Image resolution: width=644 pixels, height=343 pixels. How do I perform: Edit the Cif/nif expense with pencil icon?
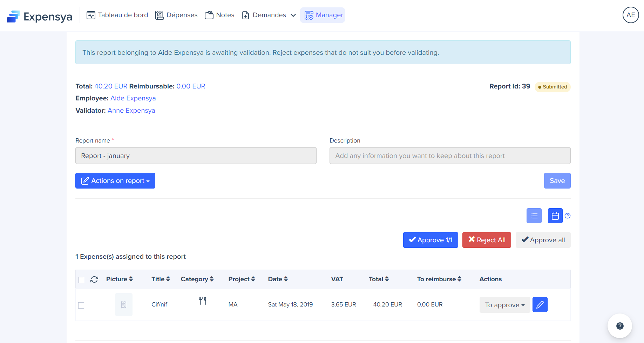point(540,305)
